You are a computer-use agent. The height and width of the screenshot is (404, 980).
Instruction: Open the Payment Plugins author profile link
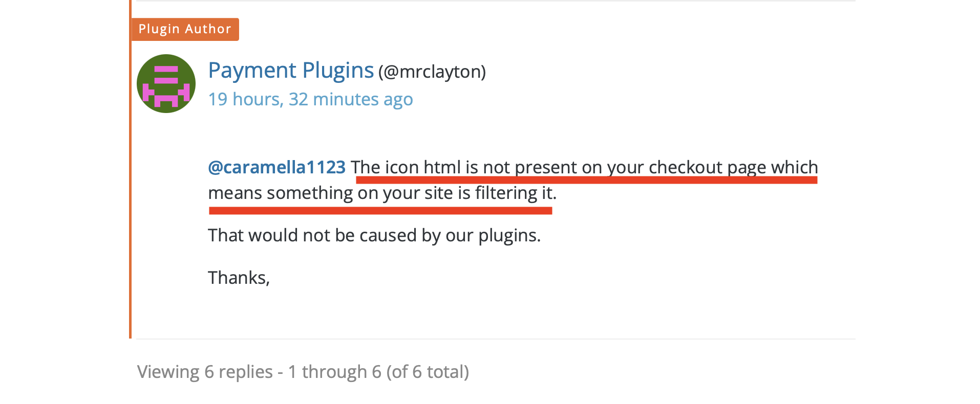click(x=291, y=71)
